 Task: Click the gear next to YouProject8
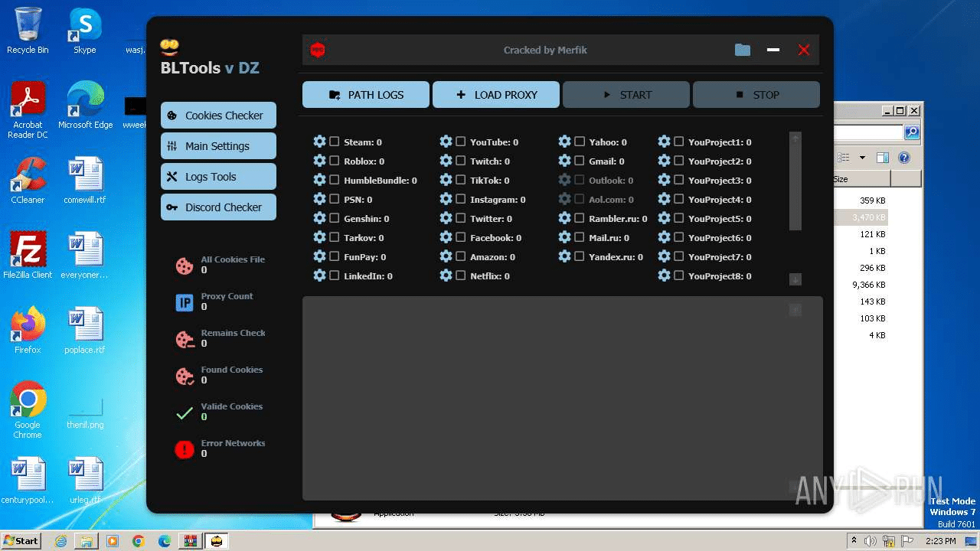pyautogui.click(x=664, y=275)
